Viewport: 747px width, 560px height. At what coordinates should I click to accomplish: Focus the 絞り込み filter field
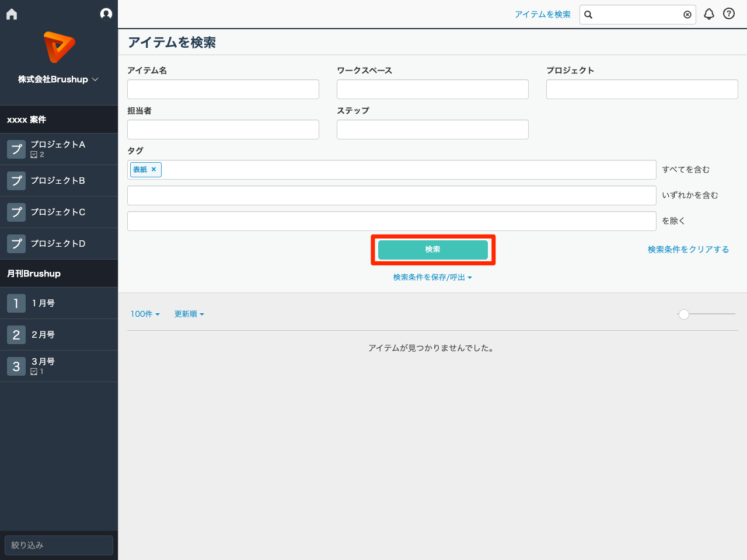point(59,545)
